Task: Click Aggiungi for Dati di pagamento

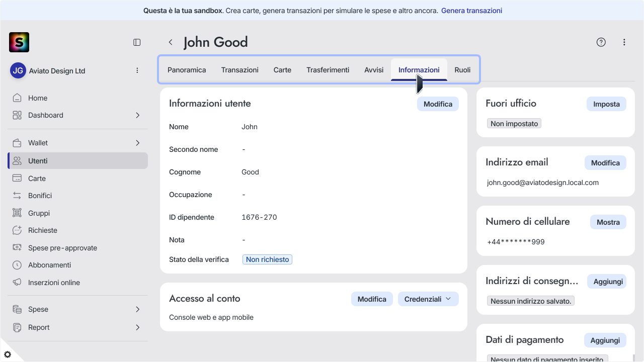Action: click(605, 340)
